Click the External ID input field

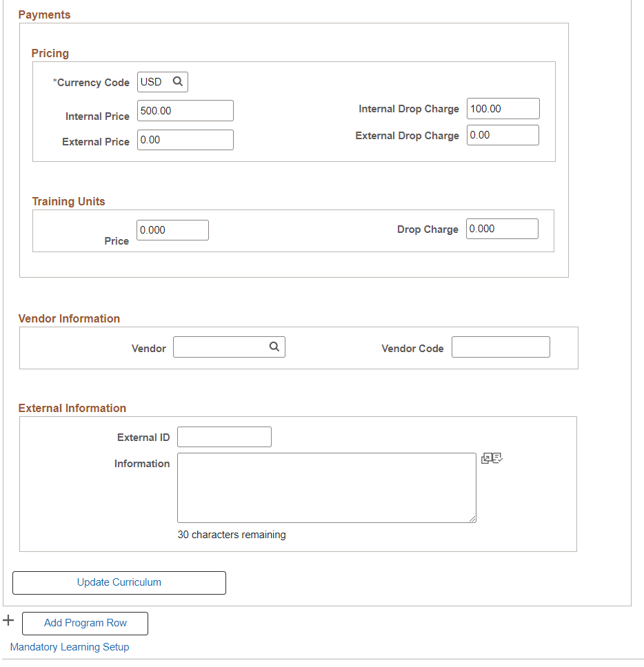click(224, 437)
